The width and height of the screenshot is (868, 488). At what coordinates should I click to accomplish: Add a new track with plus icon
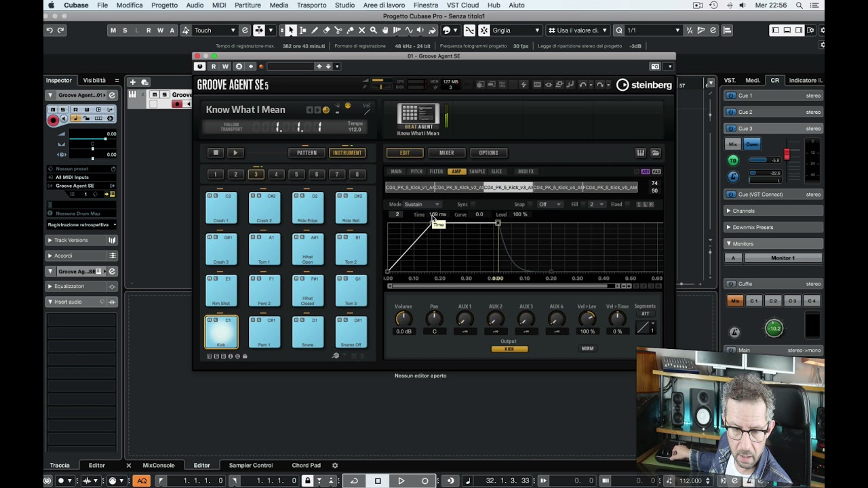(133, 82)
